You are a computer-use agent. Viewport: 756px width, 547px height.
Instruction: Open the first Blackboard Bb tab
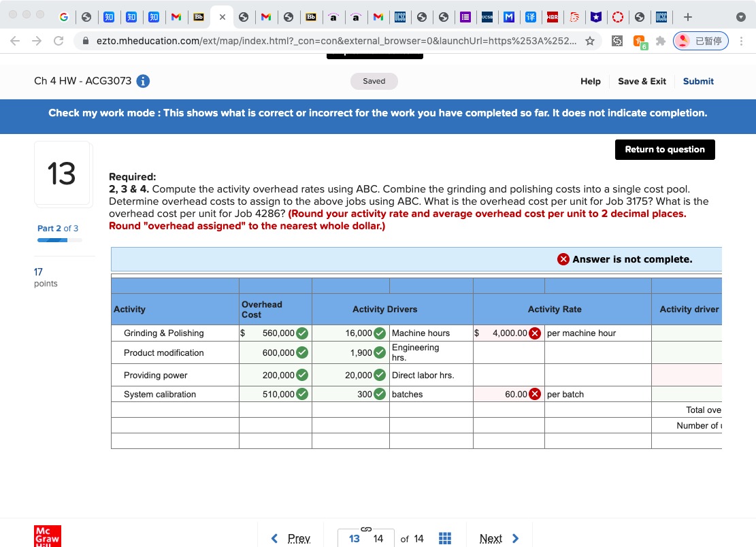click(x=199, y=18)
